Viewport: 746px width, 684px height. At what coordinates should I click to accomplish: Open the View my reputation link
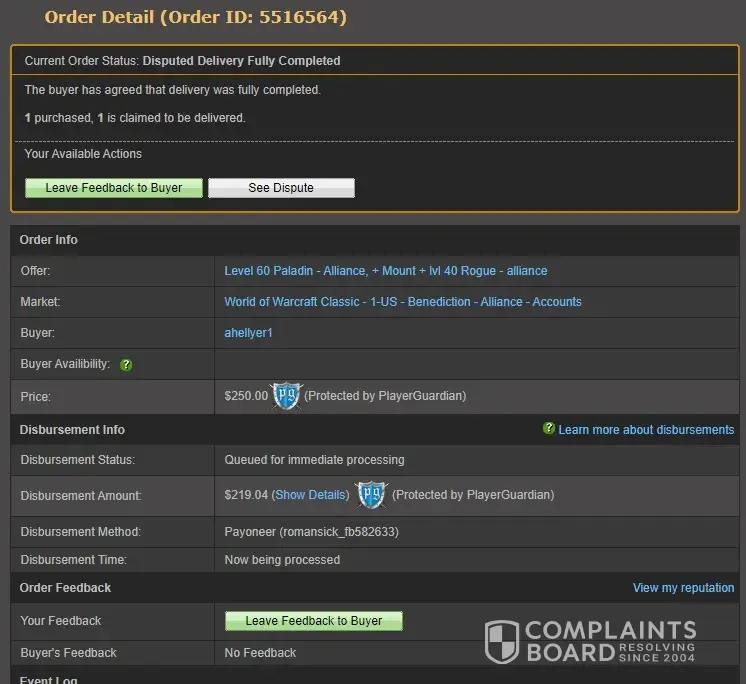point(683,588)
